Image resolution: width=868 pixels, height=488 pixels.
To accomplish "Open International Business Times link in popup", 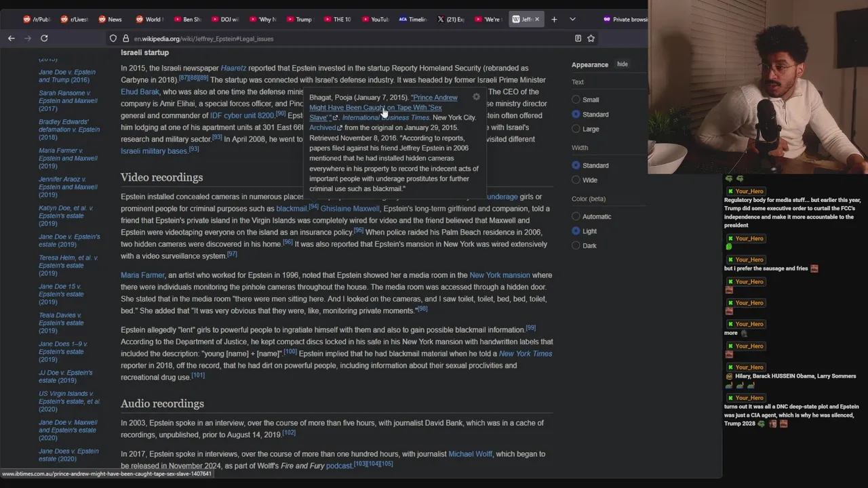I will 386,117.
